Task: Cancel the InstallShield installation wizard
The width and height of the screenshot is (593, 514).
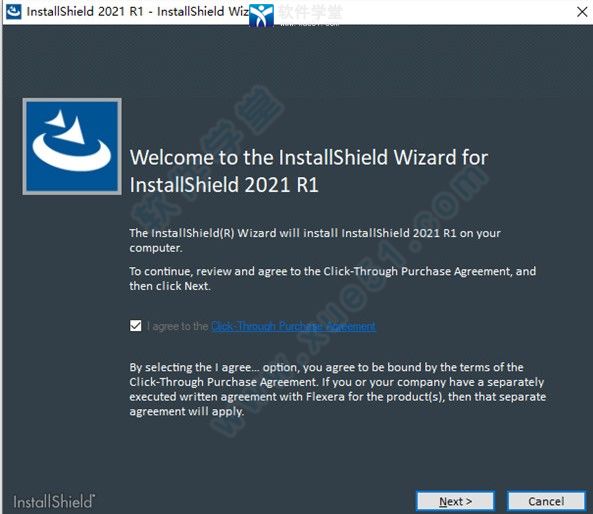Action: (546, 502)
